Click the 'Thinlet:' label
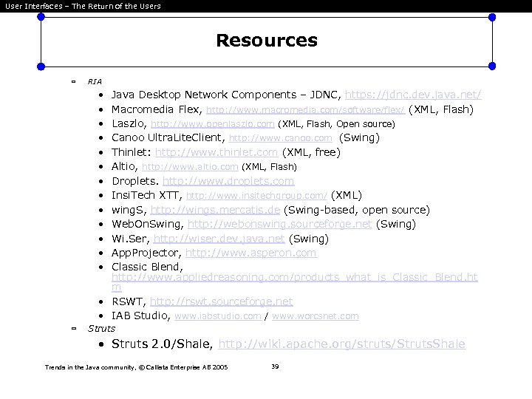This screenshot has height=399, width=532. coord(132,152)
